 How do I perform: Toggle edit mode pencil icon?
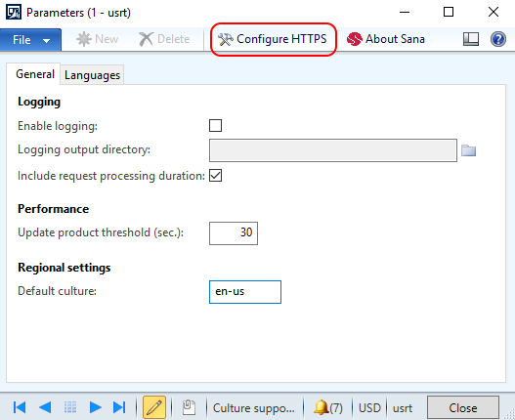click(x=154, y=407)
